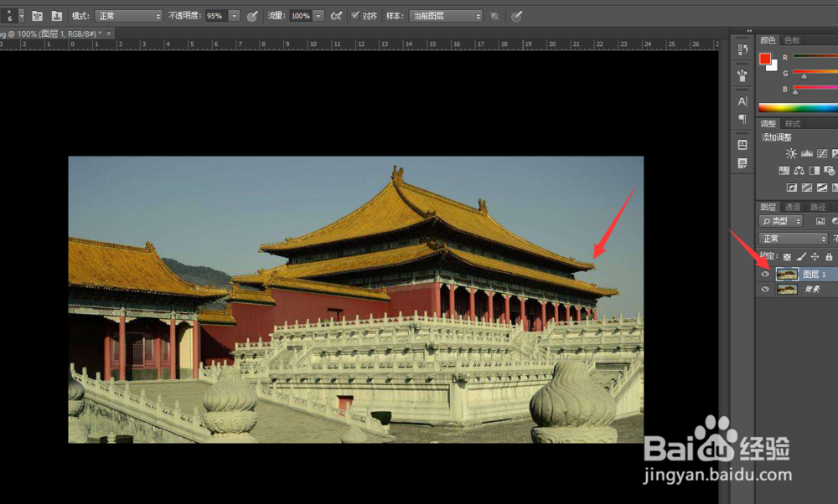Add a Posterize adjustment
The image size is (838, 504).
(x=807, y=188)
